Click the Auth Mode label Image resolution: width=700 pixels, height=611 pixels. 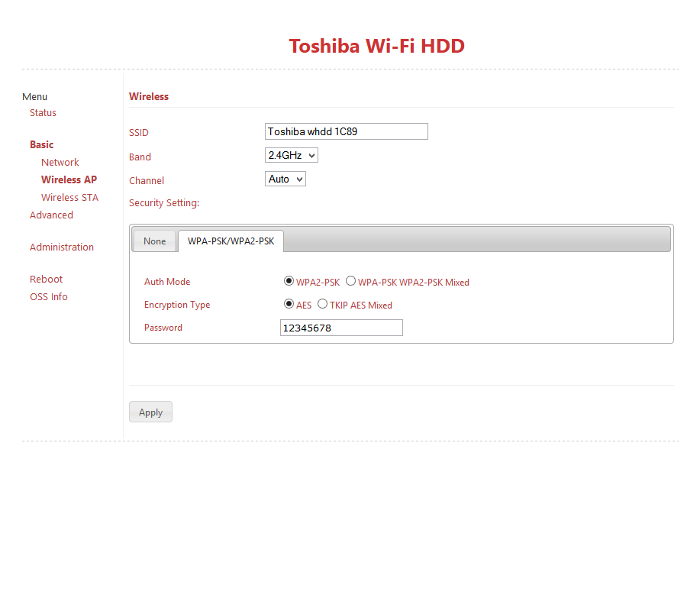[167, 282]
